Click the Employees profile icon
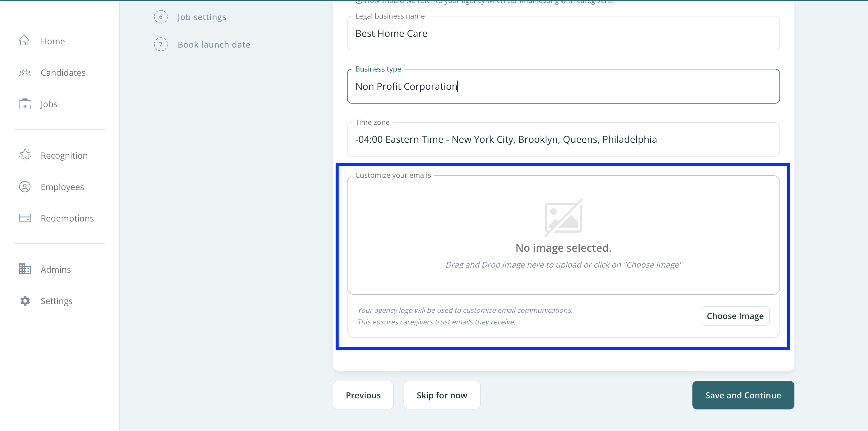 click(25, 187)
